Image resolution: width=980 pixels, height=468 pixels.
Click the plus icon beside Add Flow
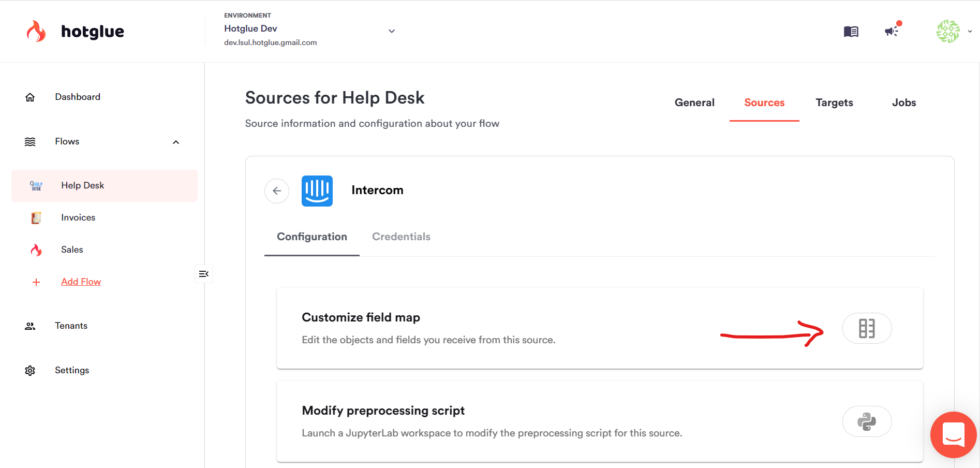pos(36,282)
